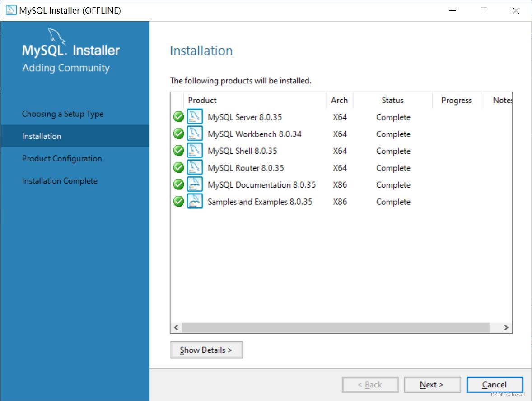
Task: Go to the Installation Complete step
Action: click(60, 181)
